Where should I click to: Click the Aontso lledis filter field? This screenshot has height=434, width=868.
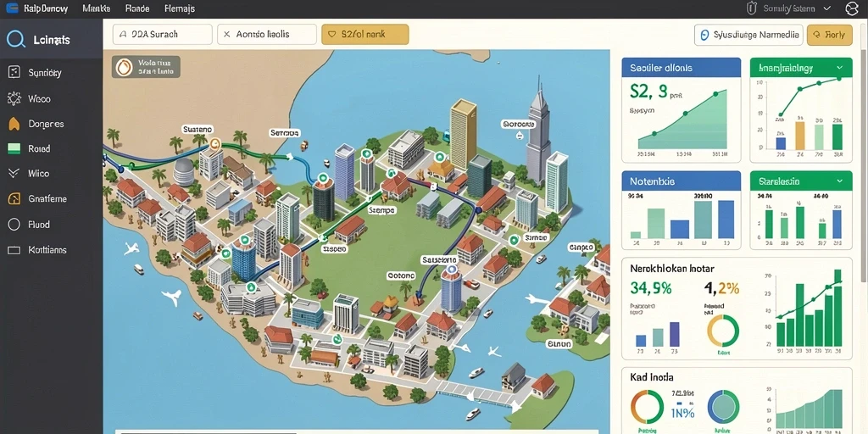267,34
